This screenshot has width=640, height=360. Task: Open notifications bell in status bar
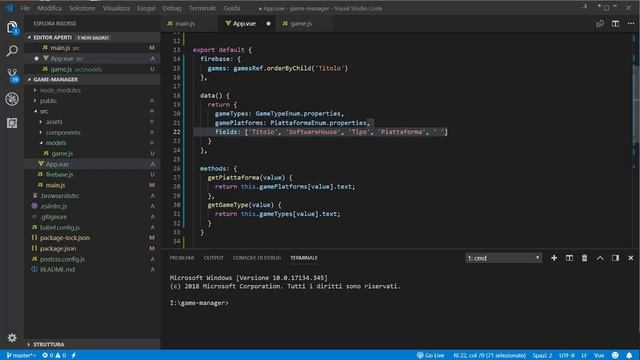point(629,356)
